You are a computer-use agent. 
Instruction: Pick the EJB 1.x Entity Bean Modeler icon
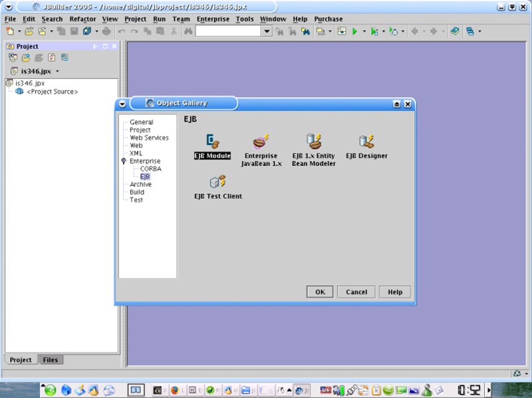(313, 141)
